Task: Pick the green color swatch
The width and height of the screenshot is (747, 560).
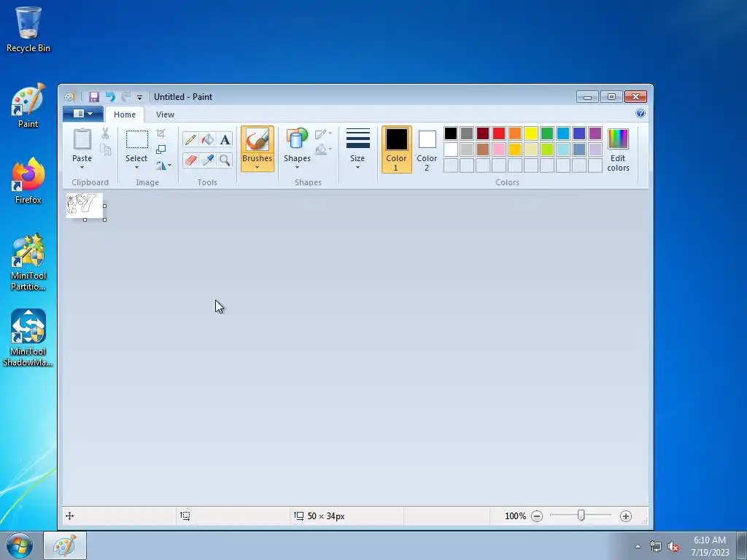Action: (x=547, y=133)
